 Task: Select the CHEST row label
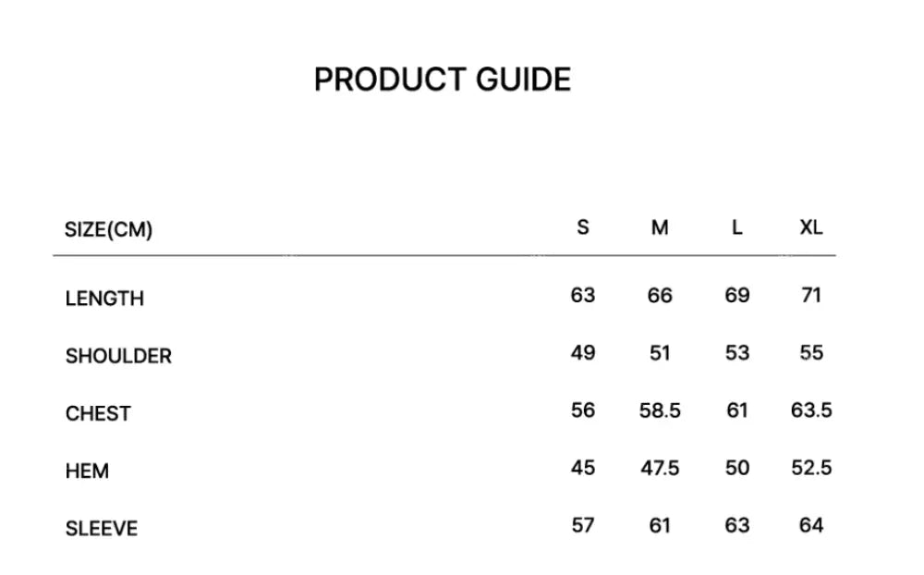point(98,413)
